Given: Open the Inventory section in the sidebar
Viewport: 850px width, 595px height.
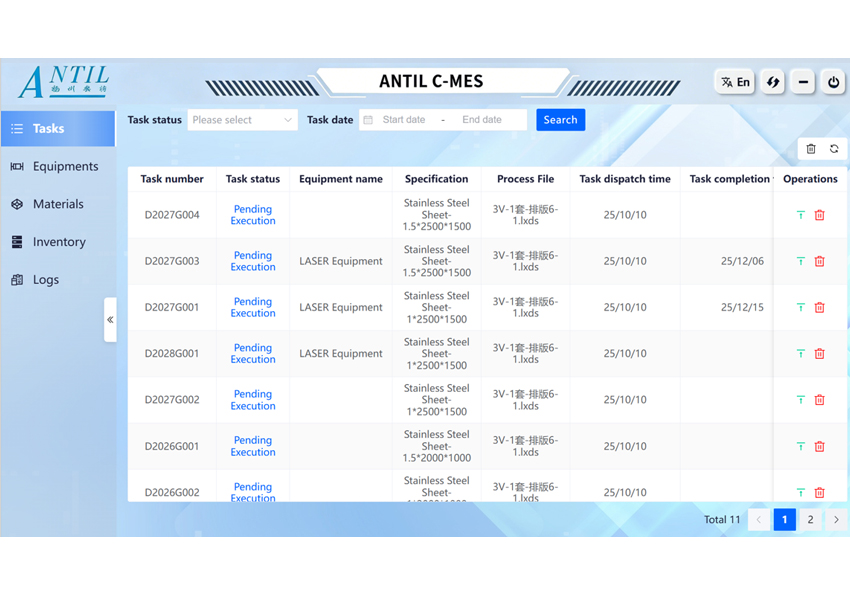Looking at the screenshot, I should (58, 242).
